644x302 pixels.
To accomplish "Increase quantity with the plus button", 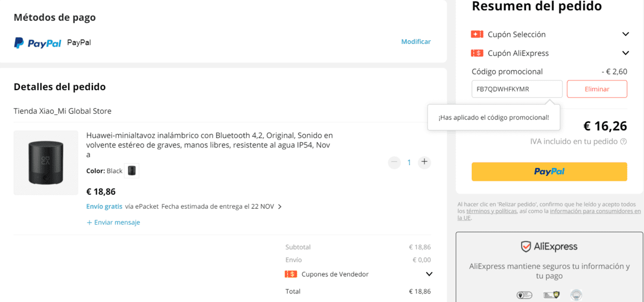I will tap(425, 162).
